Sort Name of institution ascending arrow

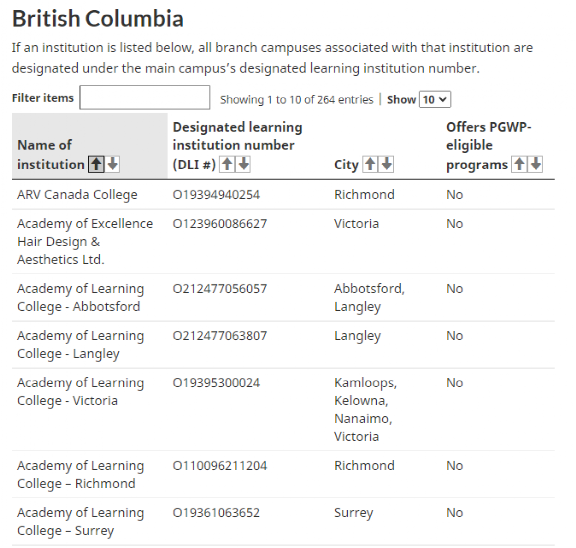[x=96, y=164]
